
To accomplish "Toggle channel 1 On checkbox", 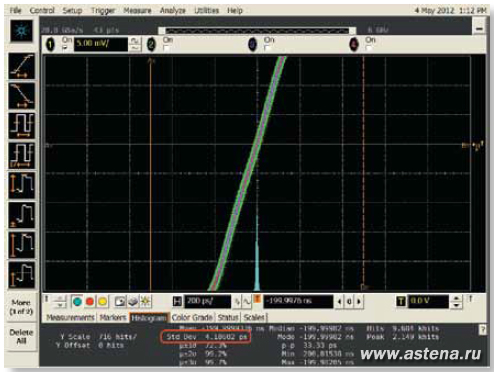I will 65,48.
